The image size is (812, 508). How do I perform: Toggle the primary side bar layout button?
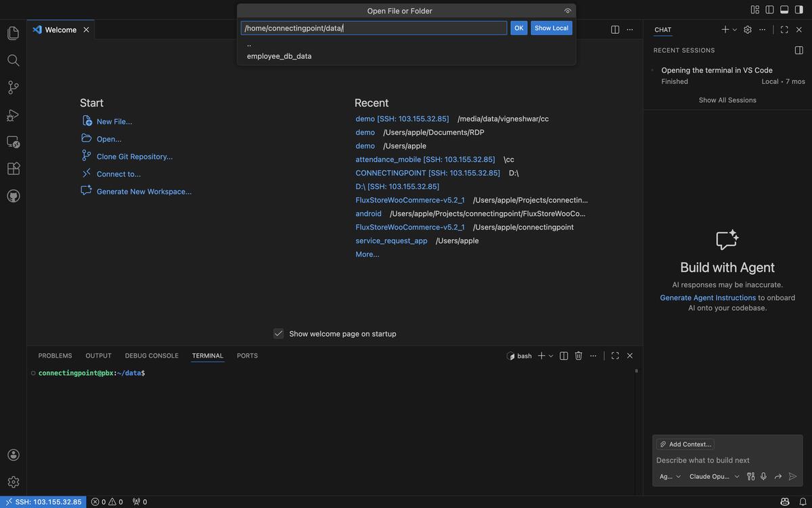click(769, 9)
